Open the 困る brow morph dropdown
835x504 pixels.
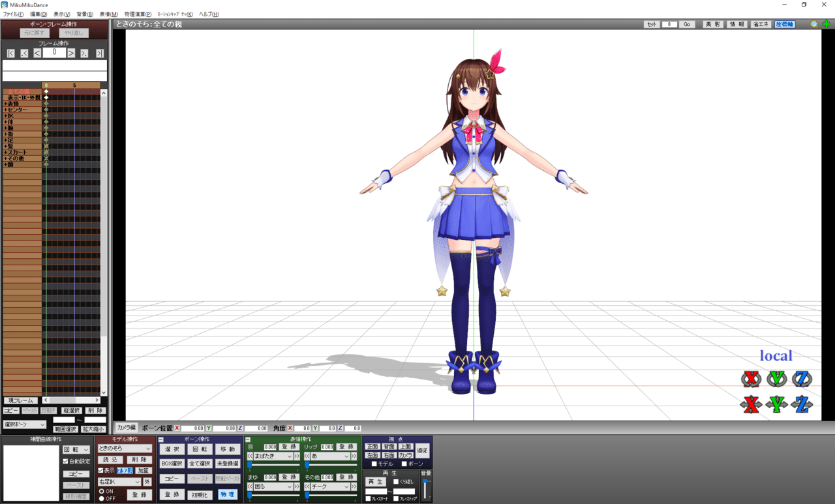tap(273, 486)
